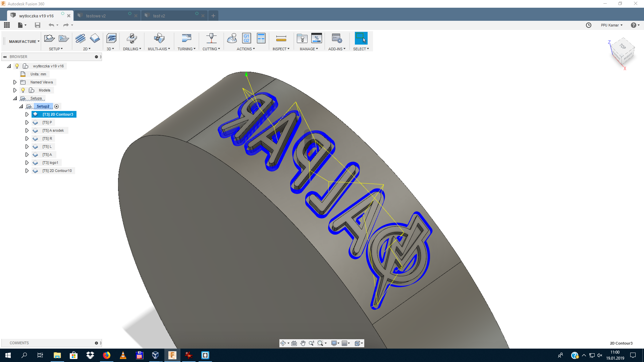Open the data panel grid icon
Screen dimensions: 644x362
pyautogui.click(x=7, y=25)
